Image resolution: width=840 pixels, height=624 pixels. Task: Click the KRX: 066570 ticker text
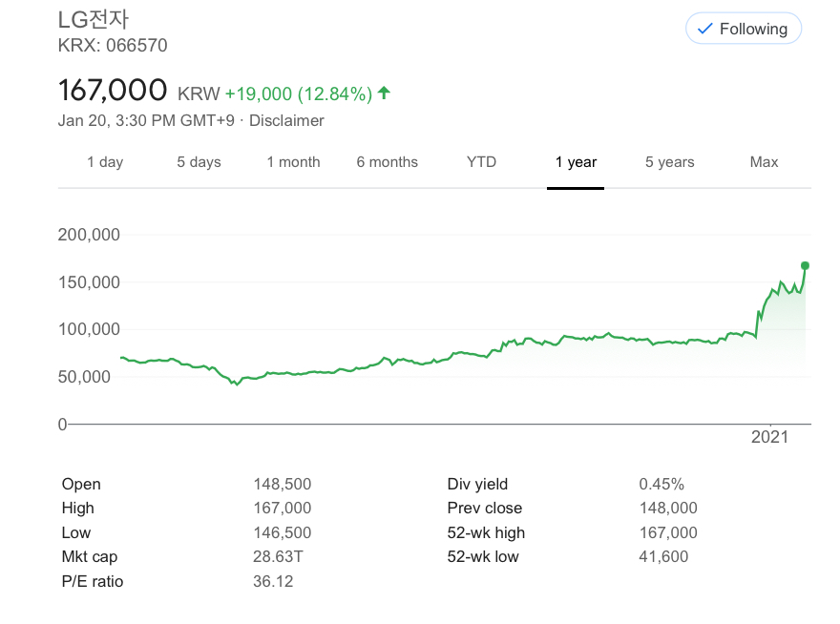click(x=113, y=45)
